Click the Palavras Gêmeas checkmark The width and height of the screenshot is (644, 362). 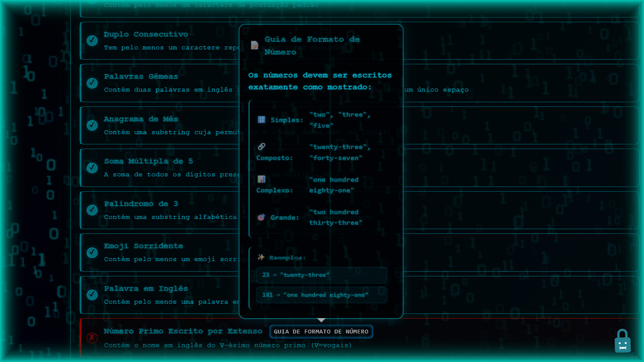pos(92,83)
